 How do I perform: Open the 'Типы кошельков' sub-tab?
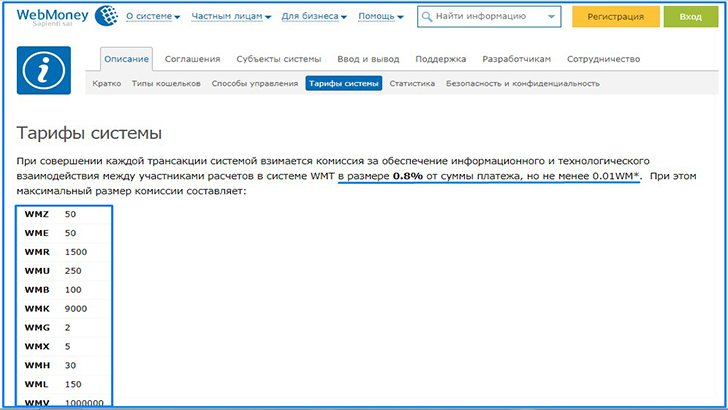tap(166, 84)
